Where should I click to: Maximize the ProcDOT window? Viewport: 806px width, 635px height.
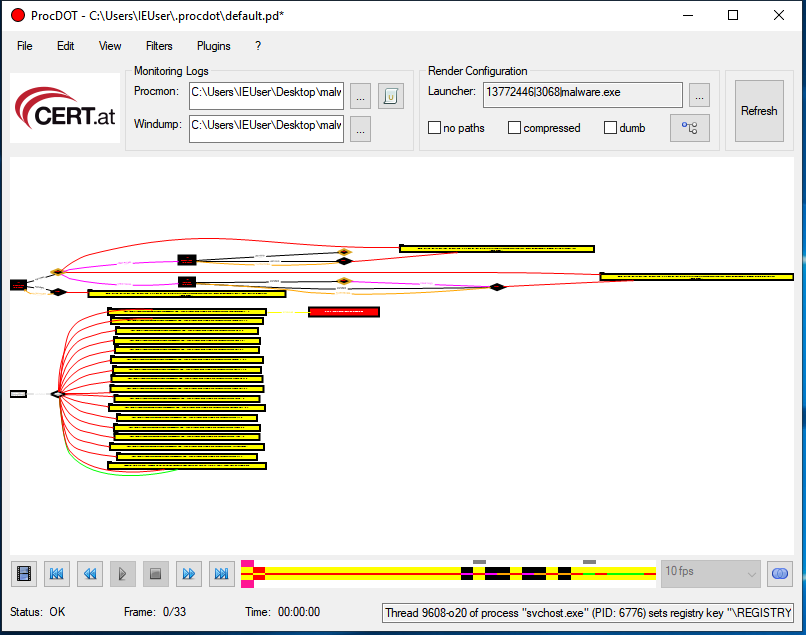pos(733,15)
